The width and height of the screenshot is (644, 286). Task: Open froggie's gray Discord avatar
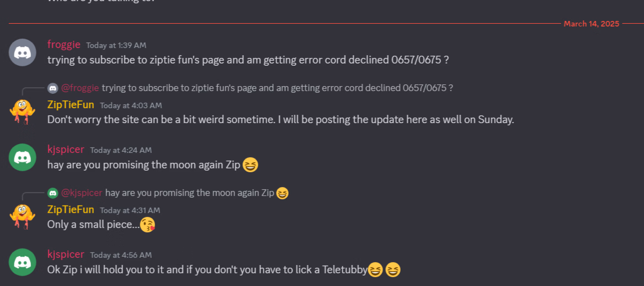click(x=23, y=52)
